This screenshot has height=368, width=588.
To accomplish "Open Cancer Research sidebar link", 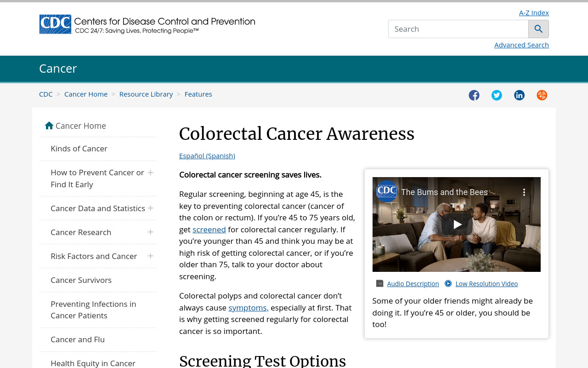I will 81,232.
